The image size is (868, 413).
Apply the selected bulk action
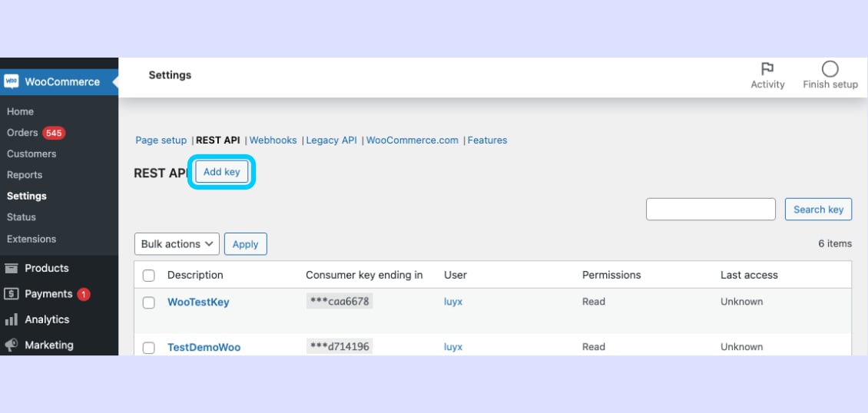point(245,244)
